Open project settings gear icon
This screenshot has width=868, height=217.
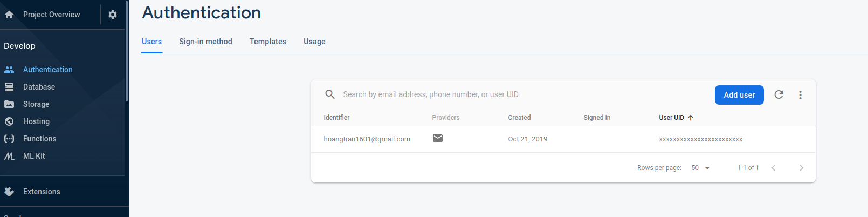113,15
